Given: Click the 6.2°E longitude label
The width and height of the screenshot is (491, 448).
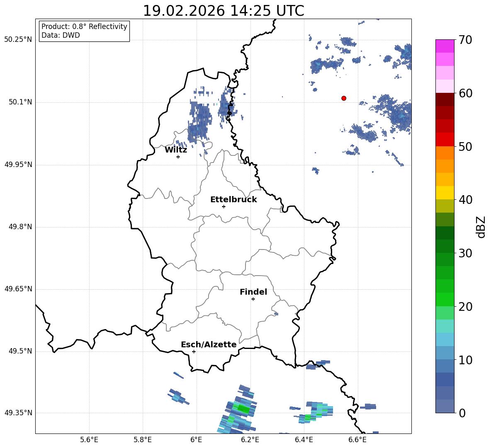Looking at the screenshot, I should click(x=250, y=440).
